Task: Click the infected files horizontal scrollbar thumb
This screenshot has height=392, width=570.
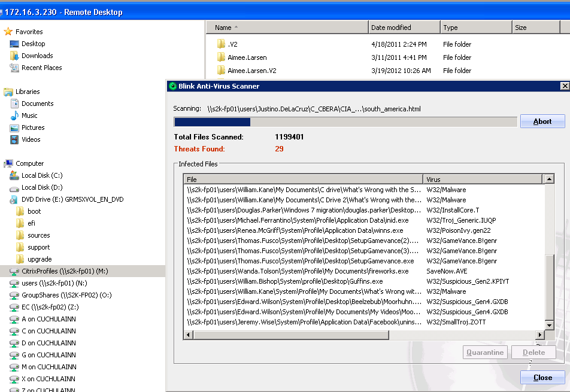Action: pos(291,335)
